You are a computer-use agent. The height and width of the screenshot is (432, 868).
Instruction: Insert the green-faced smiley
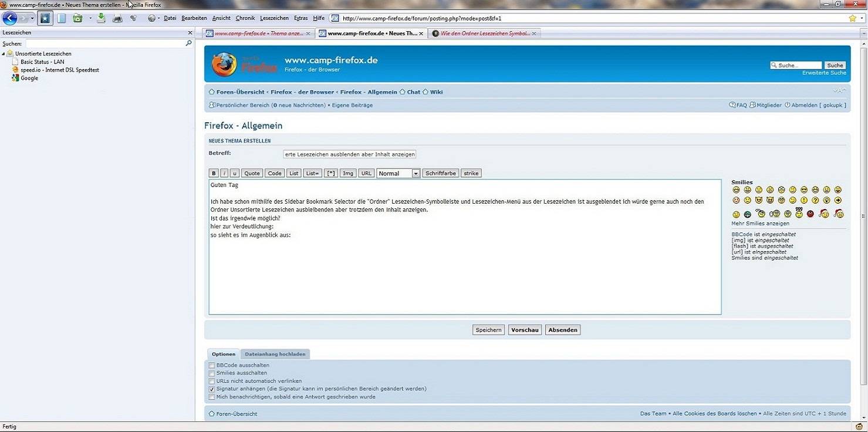(x=747, y=214)
